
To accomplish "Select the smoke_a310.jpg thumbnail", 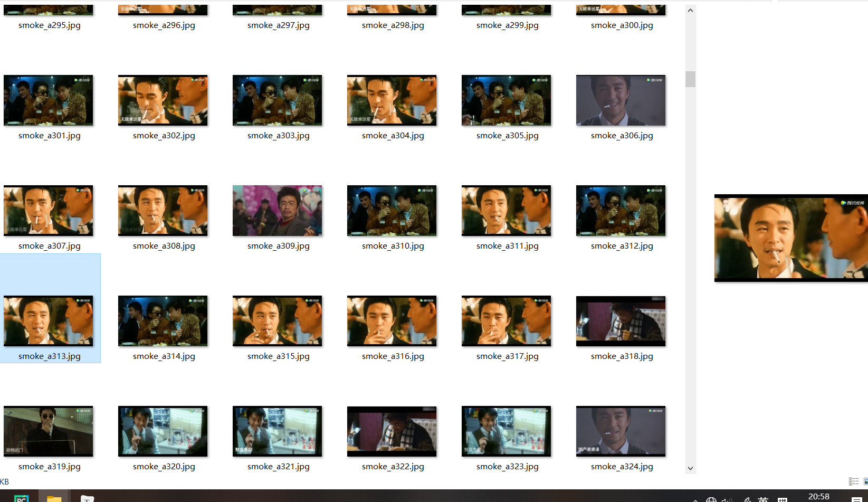I will tap(392, 211).
